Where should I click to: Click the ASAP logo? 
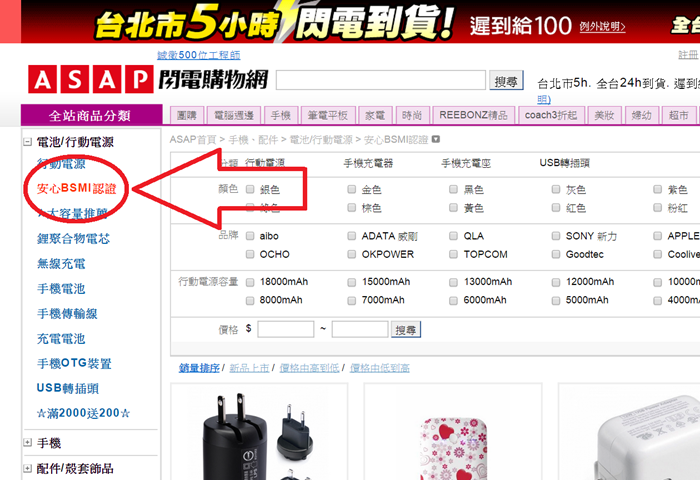pos(89,80)
